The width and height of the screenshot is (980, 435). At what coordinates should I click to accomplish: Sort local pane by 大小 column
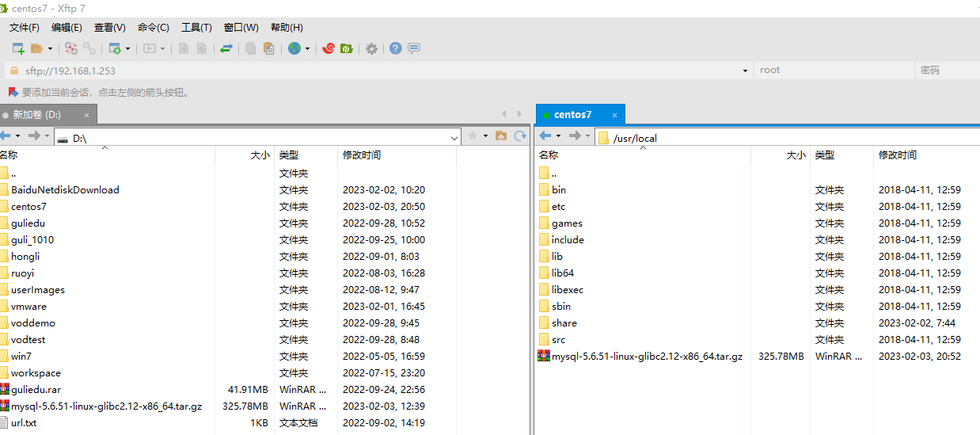point(260,155)
